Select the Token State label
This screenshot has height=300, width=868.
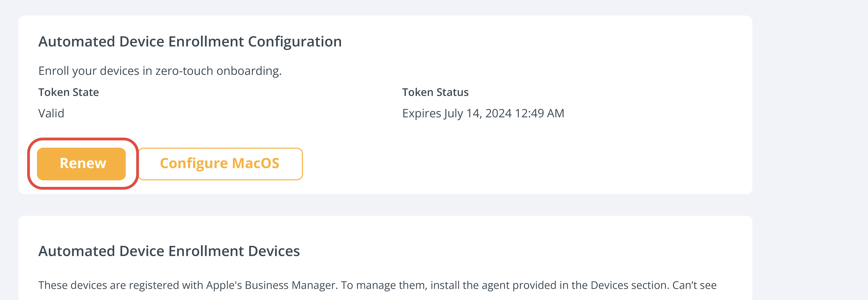(68, 92)
